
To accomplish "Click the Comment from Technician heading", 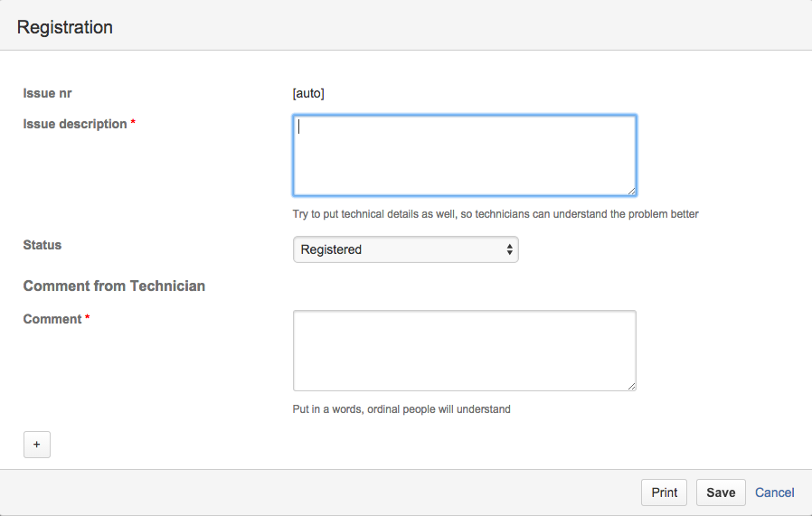I will coord(114,286).
